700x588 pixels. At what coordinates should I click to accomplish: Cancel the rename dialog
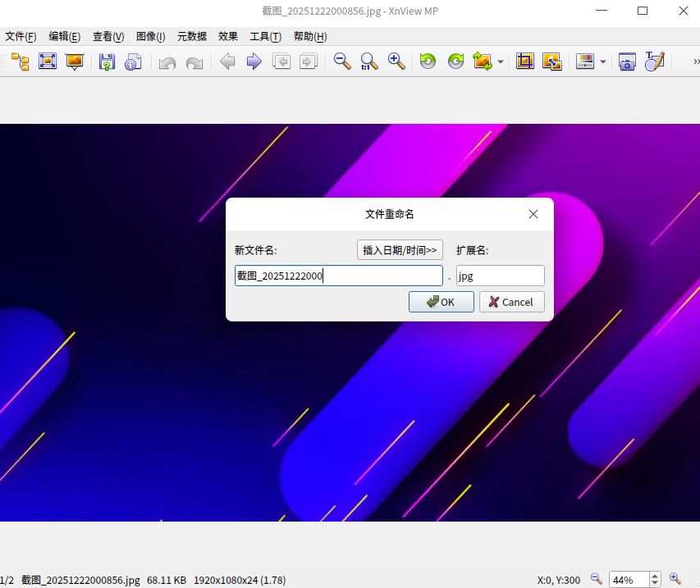click(x=510, y=302)
